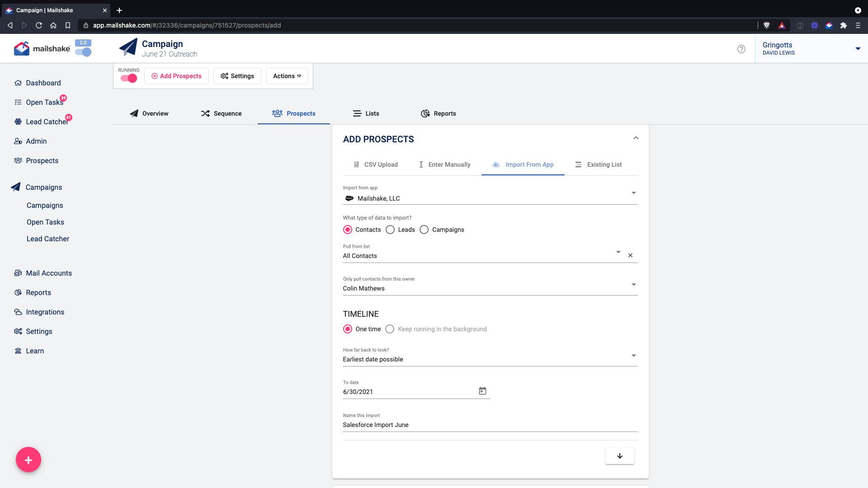This screenshot has width=868, height=488.
Task: Click the down arrow continue button
Action: [x=619, y=456]
